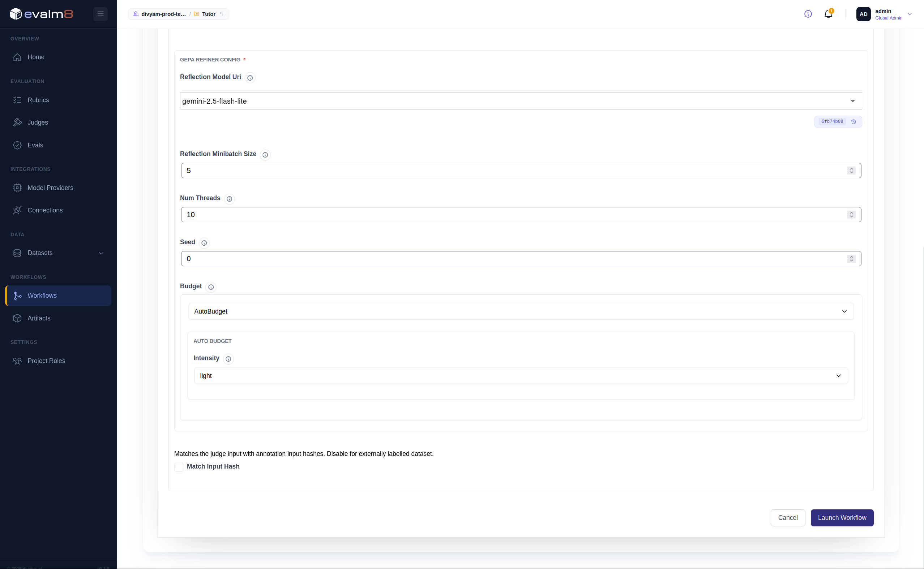Open Project Roles settings
Image resolution: width=924 pixels, height=569 pixels.
[58, 361]
